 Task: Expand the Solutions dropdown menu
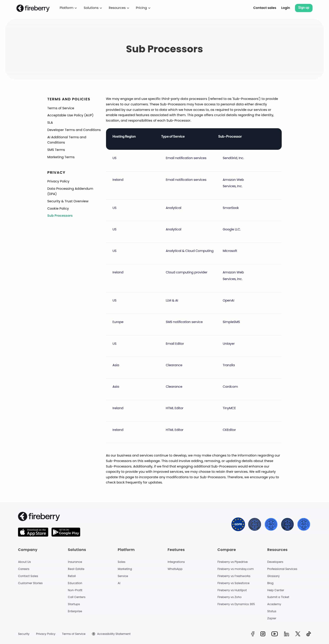click(x=93, y=8)
